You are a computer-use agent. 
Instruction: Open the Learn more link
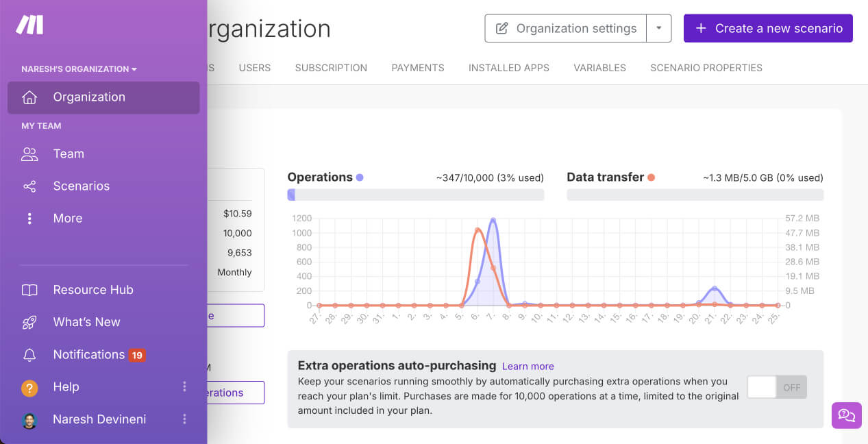[x=528, y=366]
